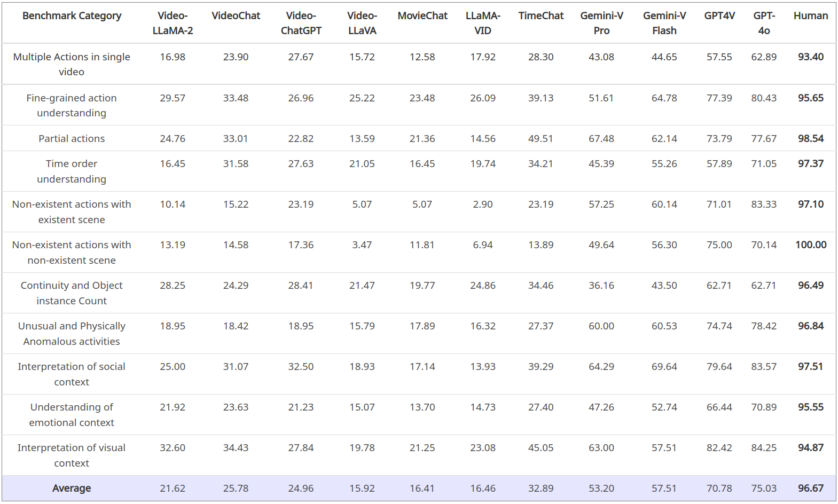
Task: Select Gemini-V Flash value 60.53
Action: click(x=664, y=326)
